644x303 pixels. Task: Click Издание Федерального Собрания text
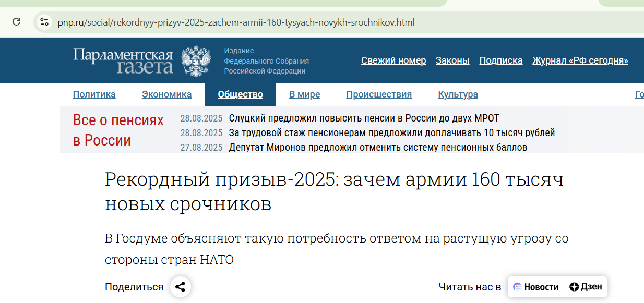pos(267,61)
